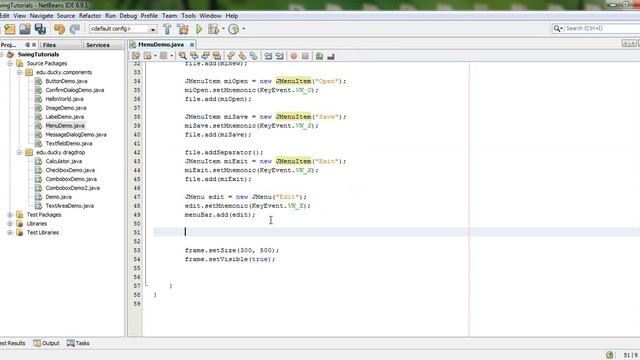Click the Undo arrow icon

(60, 29)
